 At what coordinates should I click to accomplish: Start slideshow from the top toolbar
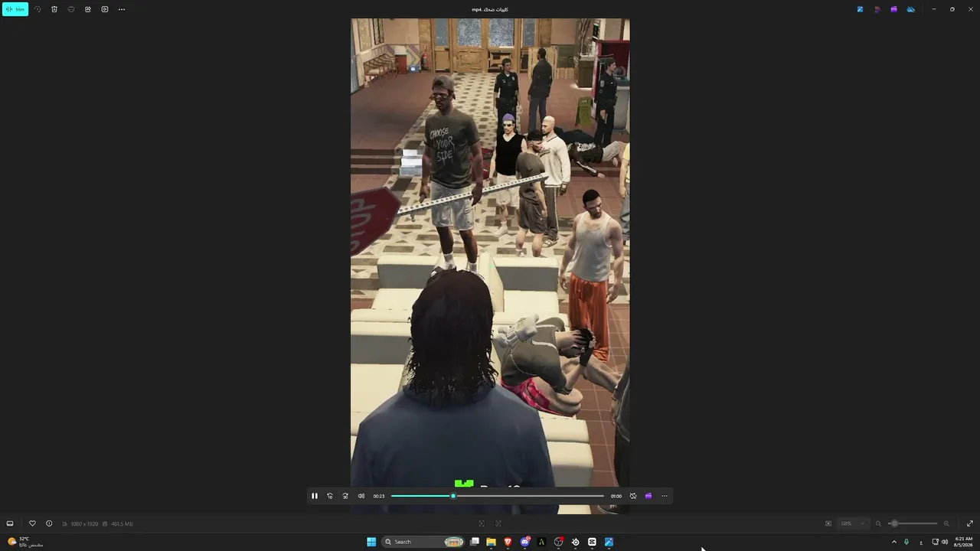[x=105, y=9]
